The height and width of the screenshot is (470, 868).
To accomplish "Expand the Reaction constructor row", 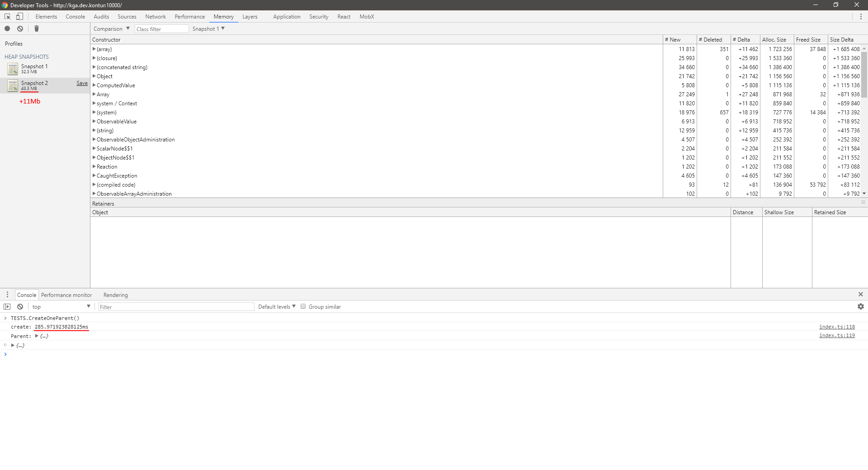I will pos(94,166).
